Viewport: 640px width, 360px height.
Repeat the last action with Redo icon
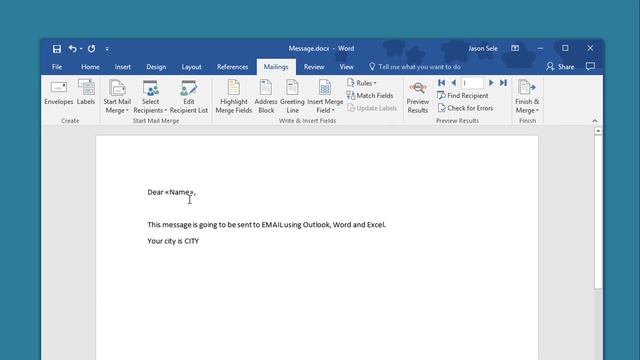[91, 49]
